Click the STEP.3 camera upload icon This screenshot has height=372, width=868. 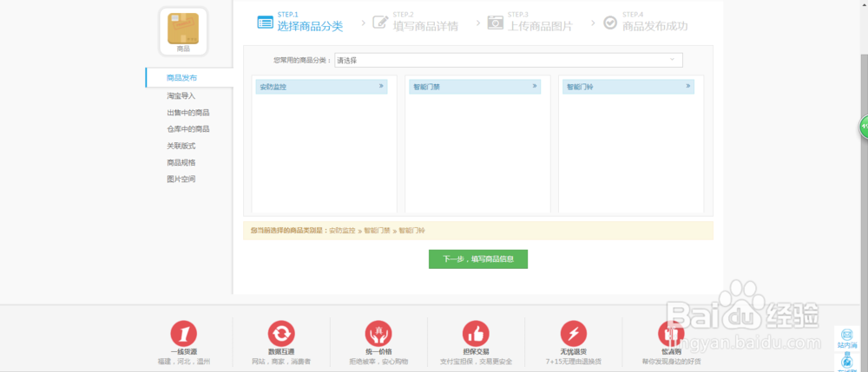pos(496,22)
